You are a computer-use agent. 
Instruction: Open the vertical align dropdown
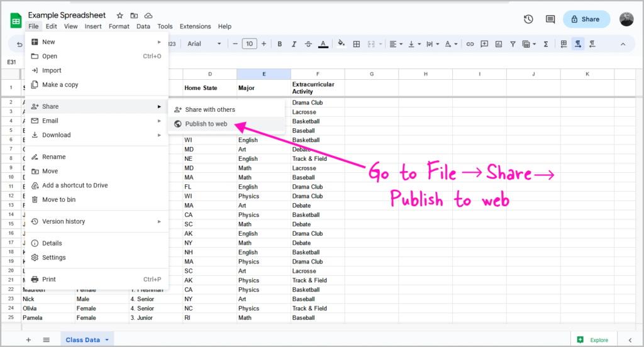coord(414,44)
